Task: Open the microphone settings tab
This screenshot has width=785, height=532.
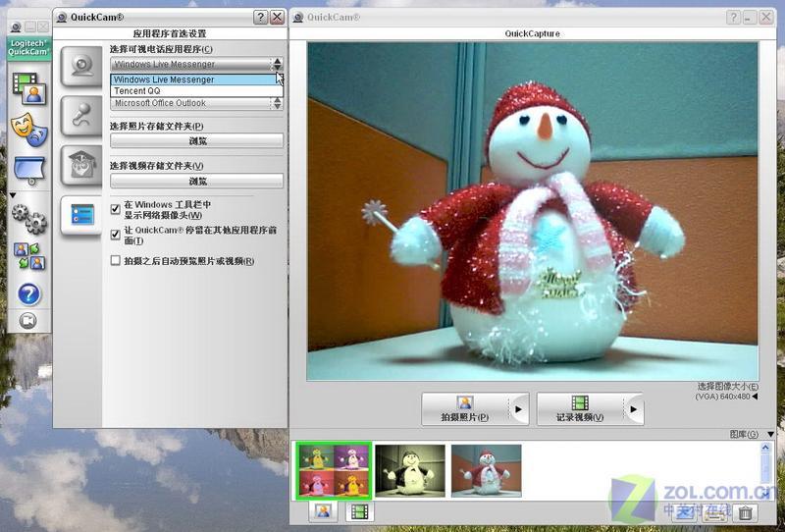Action: click(81, 116)
